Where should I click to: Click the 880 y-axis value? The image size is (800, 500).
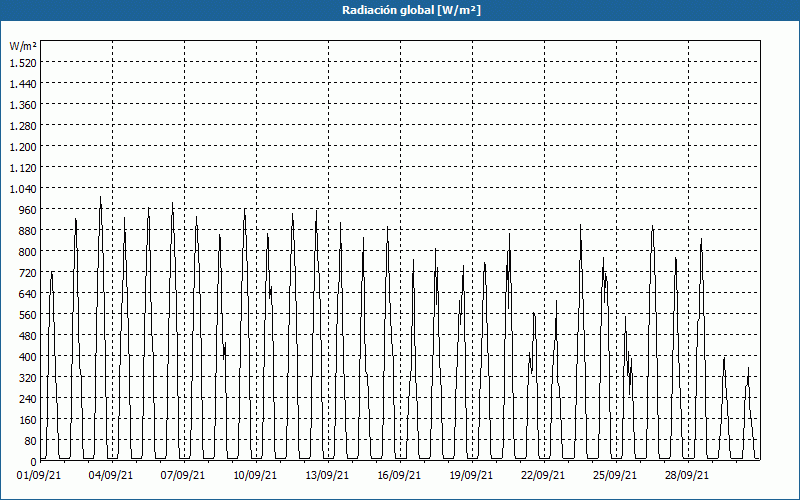click(29, 231)
